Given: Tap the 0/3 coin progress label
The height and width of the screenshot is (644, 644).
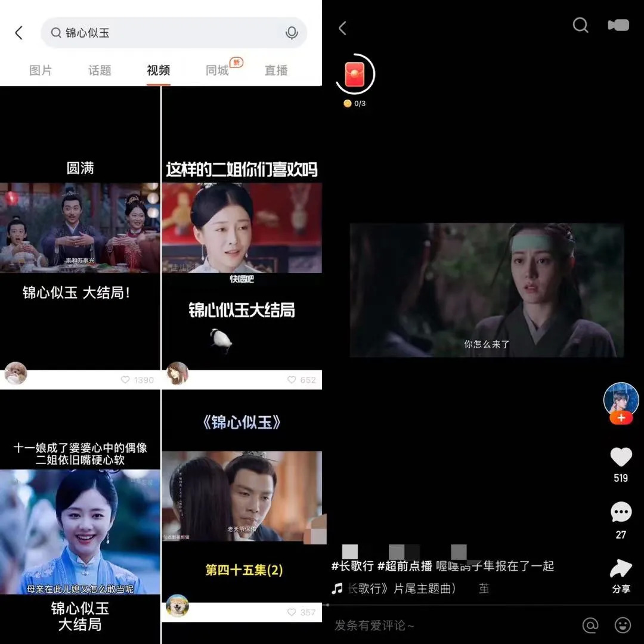Looking at the screenshot, I should tap(355, 104).
